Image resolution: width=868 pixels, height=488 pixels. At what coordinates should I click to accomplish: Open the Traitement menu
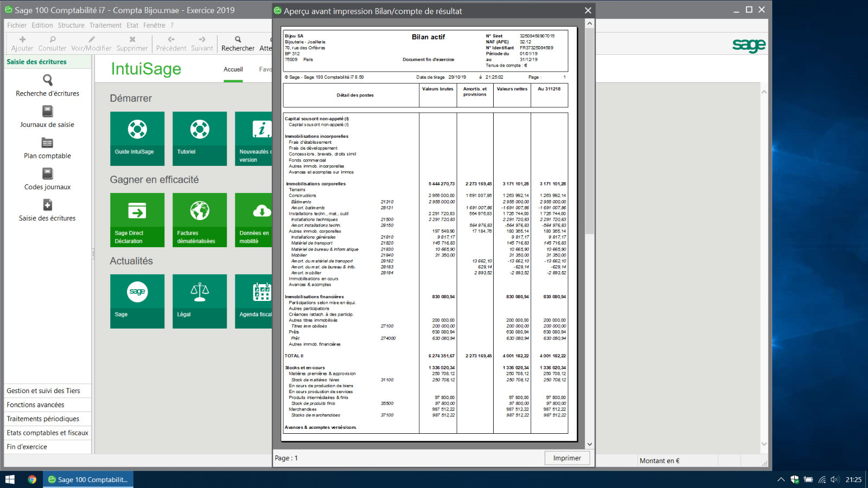tap(105, 25)
